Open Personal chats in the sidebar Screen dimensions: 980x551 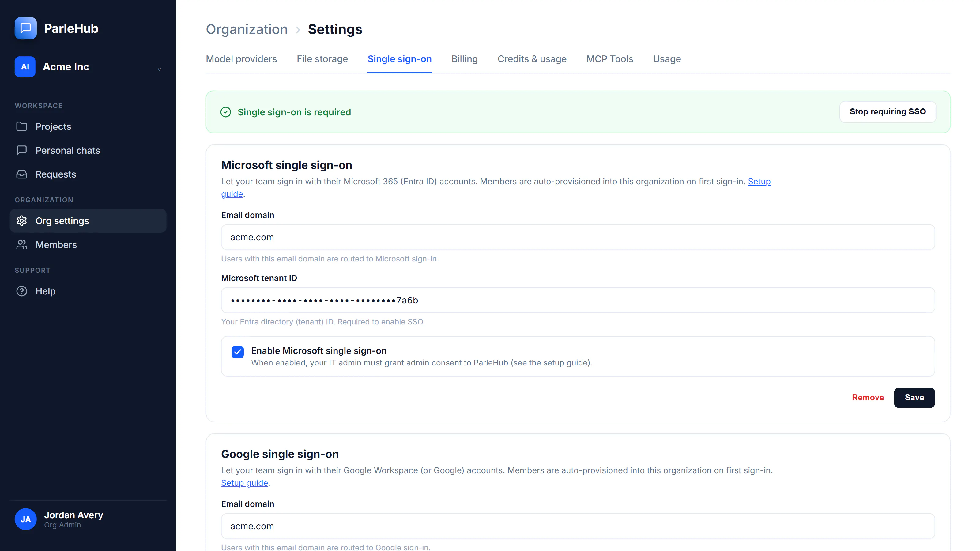(x=88, y=150)
